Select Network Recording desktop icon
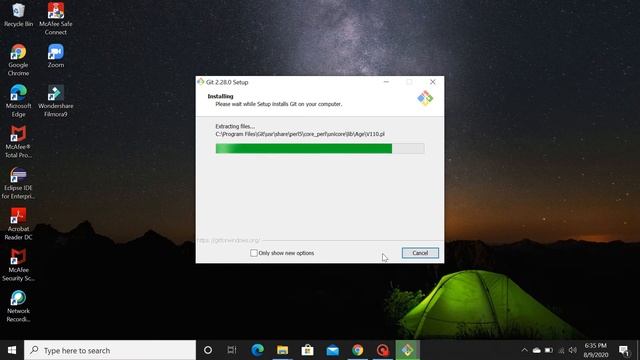Image resolution: width=640 pixels, height=360 pixels. pyautogui.click(x=18, y=306)
